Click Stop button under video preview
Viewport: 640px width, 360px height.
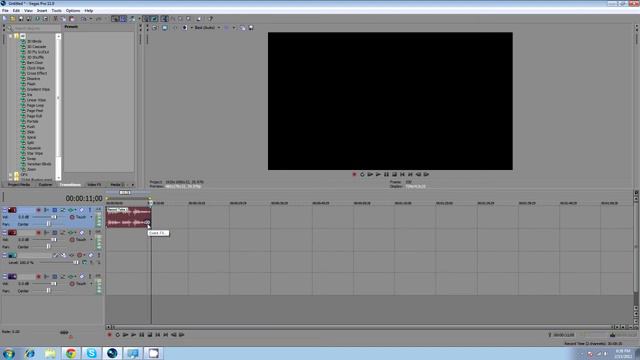394,174
